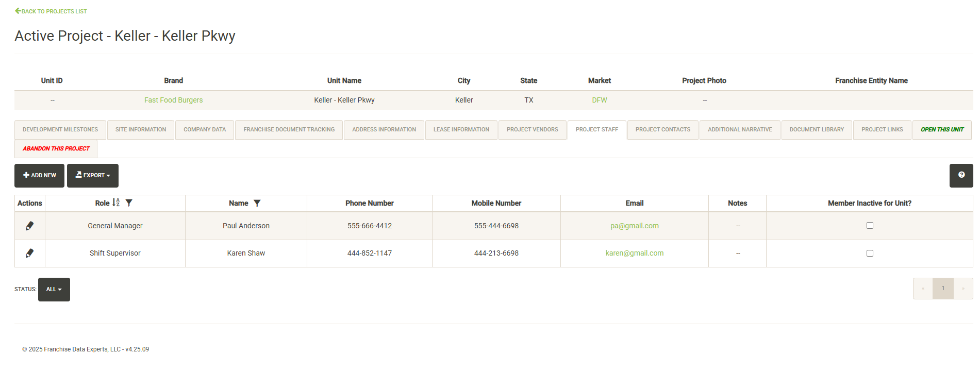Image resolution: width=980 pixels, height=371 pixels.
Task: Click the Abandon This Project tab
Action: pyautogui.click(x=56, y=148)
